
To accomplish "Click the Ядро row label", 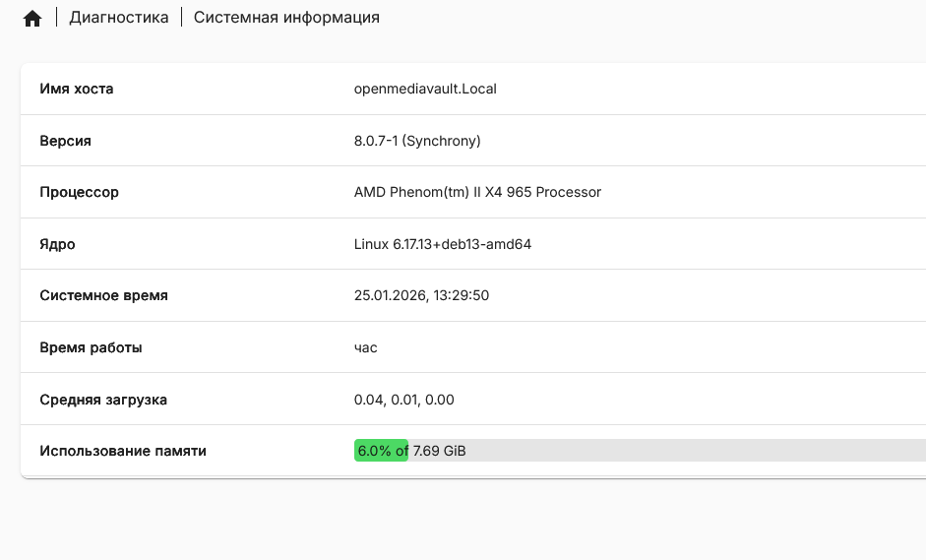I will pyautogui.click(x=57, y=244).
